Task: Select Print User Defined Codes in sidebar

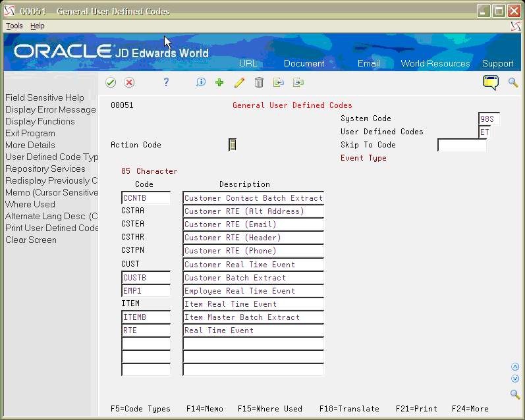Action: coord(51,228)
